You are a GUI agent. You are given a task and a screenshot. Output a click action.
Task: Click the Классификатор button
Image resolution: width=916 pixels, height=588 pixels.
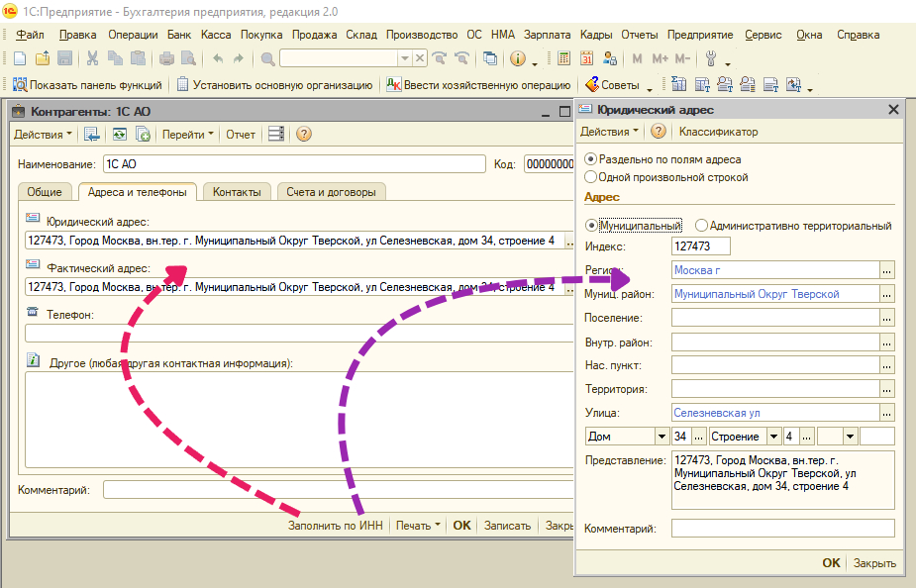pyautogui.click(x=718, y=132)
